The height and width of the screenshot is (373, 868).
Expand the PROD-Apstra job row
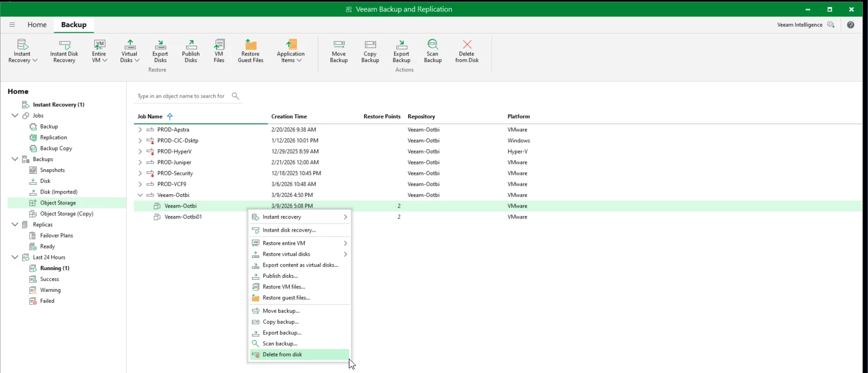tap(140, 130)
